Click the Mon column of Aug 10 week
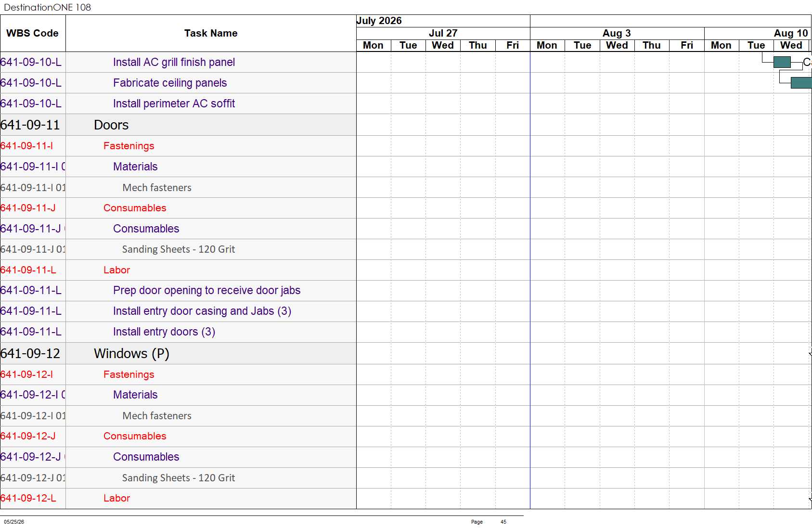This screenshot has width=812, height=528. [x=721, y=45]
